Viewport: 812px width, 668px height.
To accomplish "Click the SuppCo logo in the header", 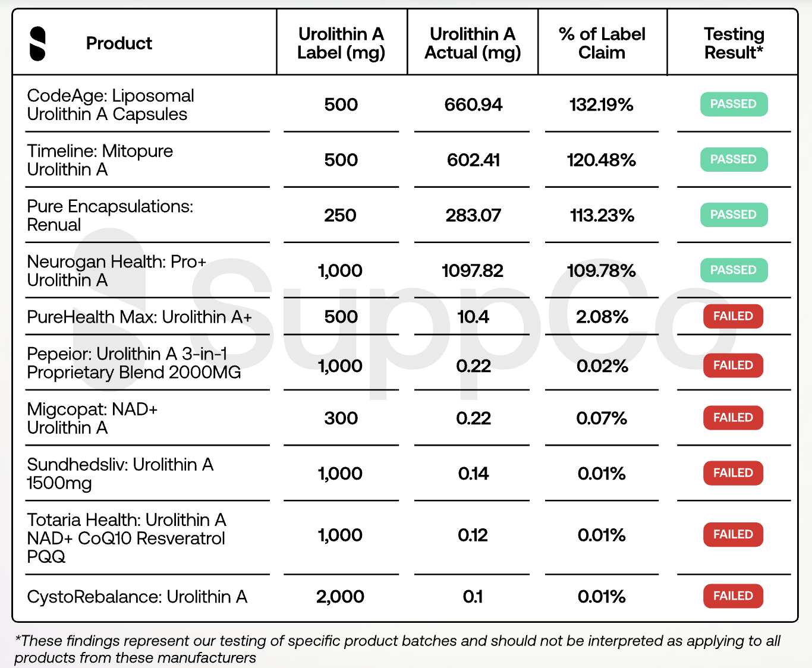I will pos(37,44).
